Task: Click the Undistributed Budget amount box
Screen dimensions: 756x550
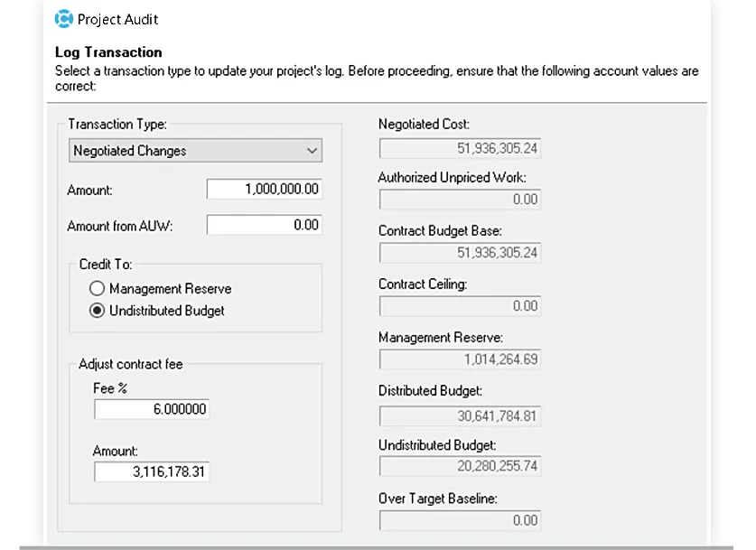Action: coord(460,466)
